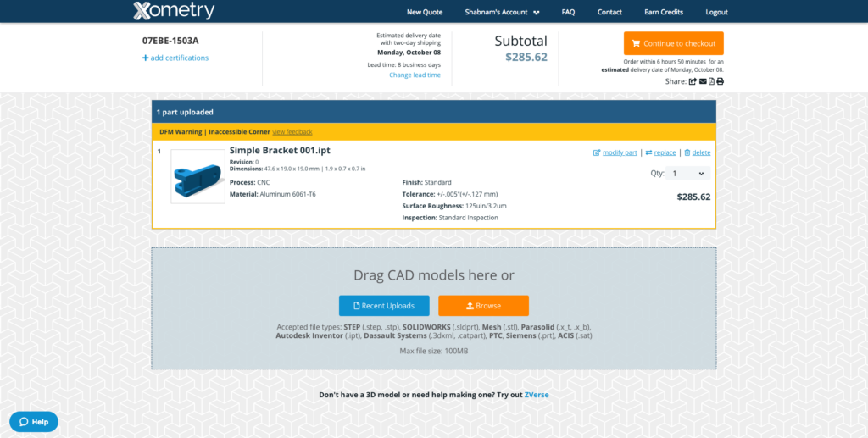Go to FAQ page
This screenshot has height=438, width=868.
(x=568, y=12)
